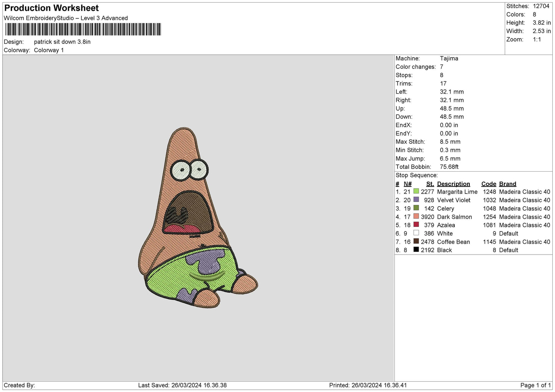Select the design name 'patrick sit down 3.8in'

pyautogui.click(x=62, y=42)
